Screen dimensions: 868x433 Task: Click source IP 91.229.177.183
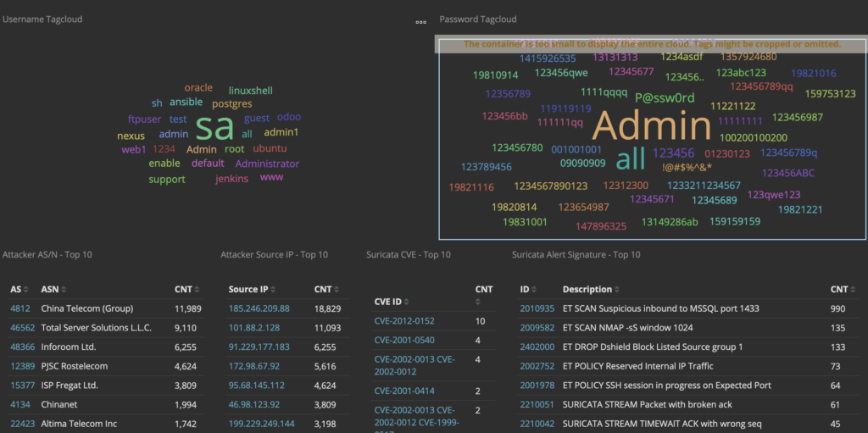[259, 347]
